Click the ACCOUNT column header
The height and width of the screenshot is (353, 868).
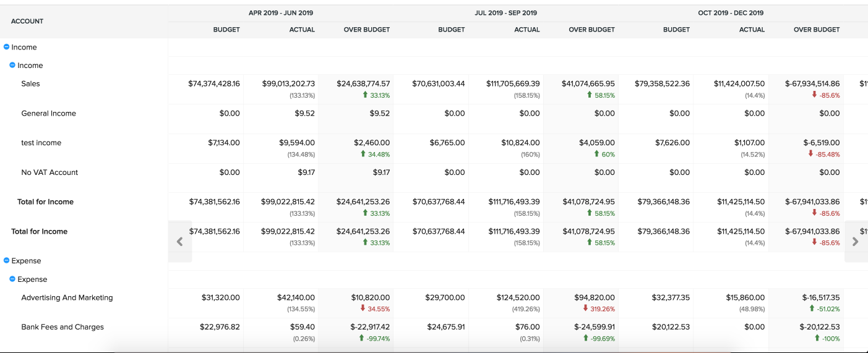pos(27,22)
